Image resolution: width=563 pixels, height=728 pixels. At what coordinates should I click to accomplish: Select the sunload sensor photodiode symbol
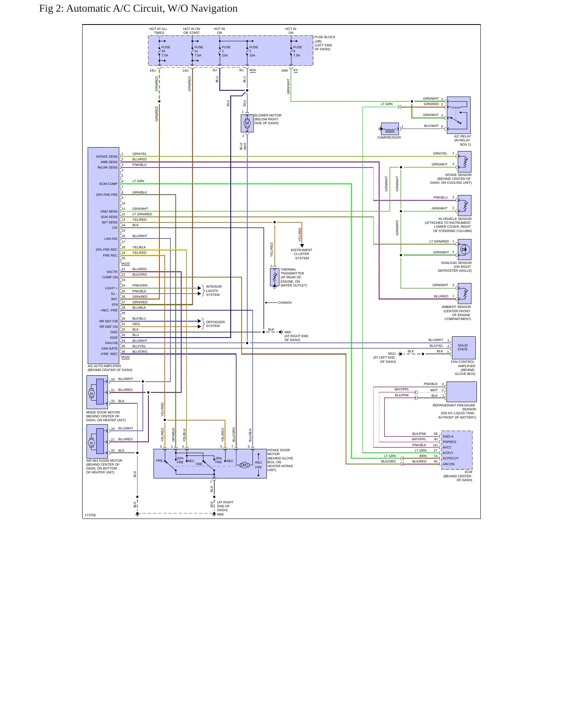click(465, 250)
